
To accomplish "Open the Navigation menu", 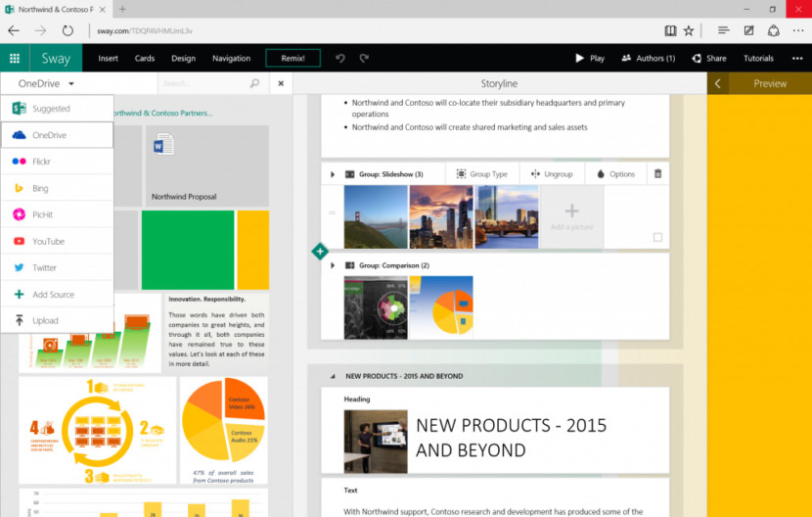I will (x=231, y=58).
